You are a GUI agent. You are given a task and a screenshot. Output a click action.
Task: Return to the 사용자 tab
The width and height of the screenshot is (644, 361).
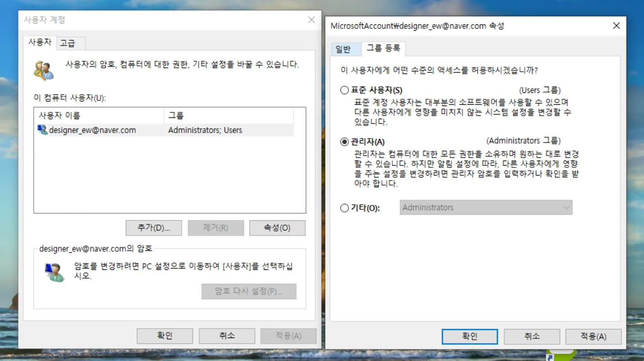(39, 42)
